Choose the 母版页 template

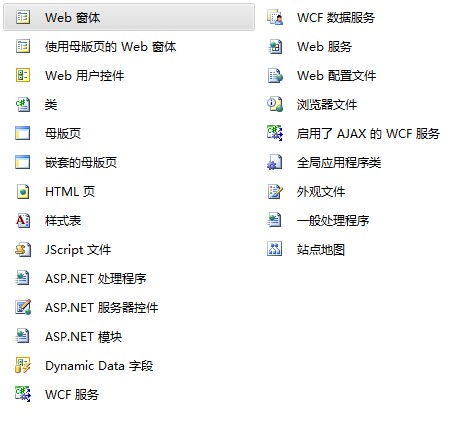click(x=63, y=134)
